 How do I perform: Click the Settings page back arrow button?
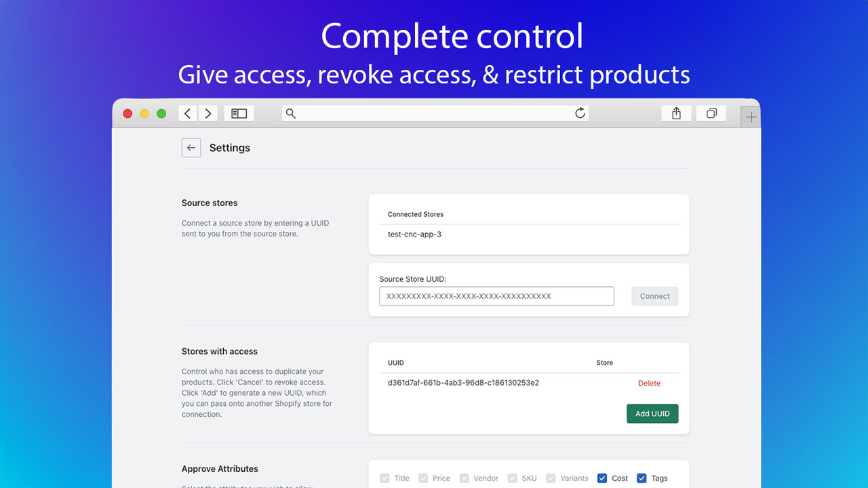click(191, 148)
